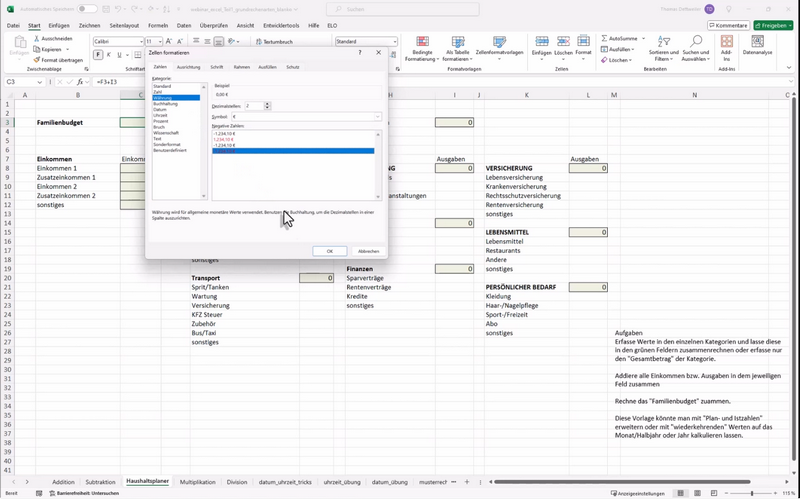The width and height of the screenshot is (800, 499).
Task: Click the AutoSumme sigma icon
Action: 603,39
